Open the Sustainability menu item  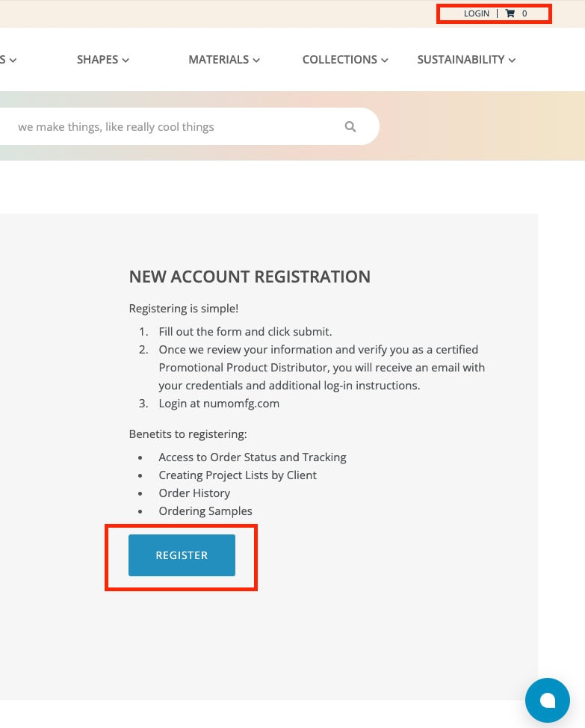click(466, 60)
